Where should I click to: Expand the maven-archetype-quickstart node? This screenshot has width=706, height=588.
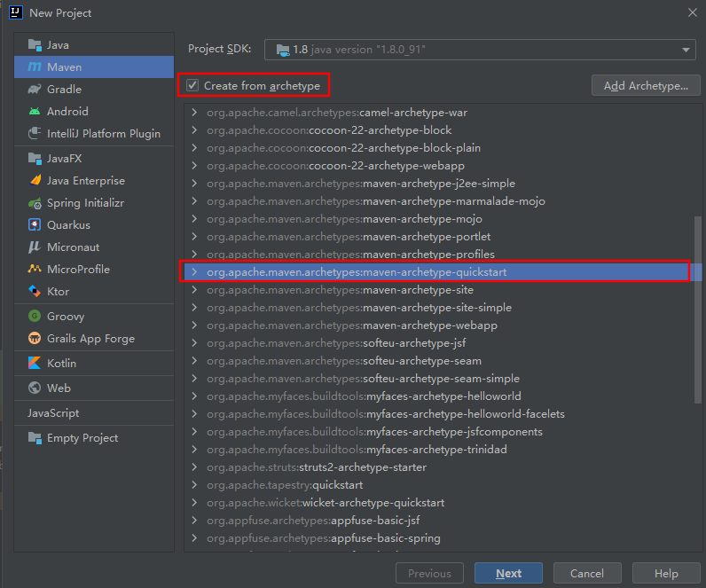pyautogui.click(x=194, y=272)
